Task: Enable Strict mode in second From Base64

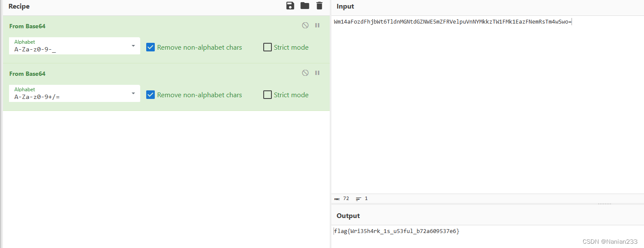Action: pos(268,95)
